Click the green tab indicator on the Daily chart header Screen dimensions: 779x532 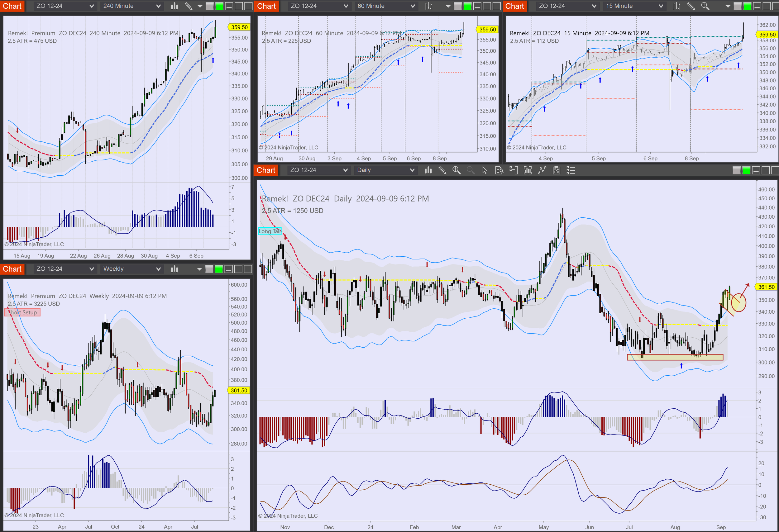pyautogui.click(x=746, y=170)
